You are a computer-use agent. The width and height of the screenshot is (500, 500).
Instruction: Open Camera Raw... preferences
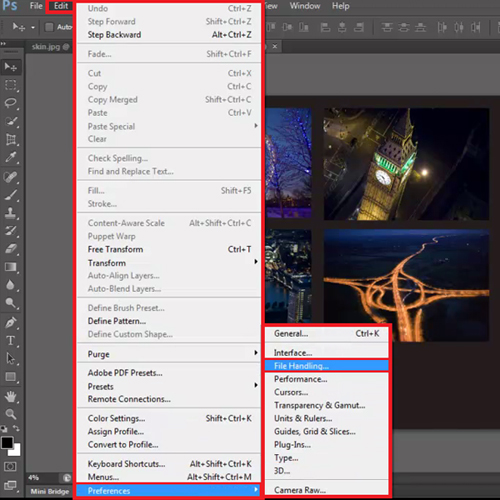(327, 490)
